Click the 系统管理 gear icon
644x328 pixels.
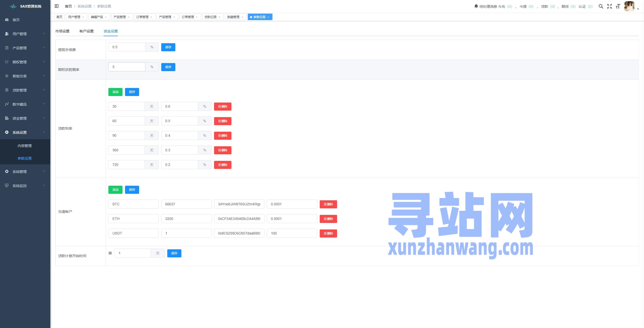[x=7, y=171]
